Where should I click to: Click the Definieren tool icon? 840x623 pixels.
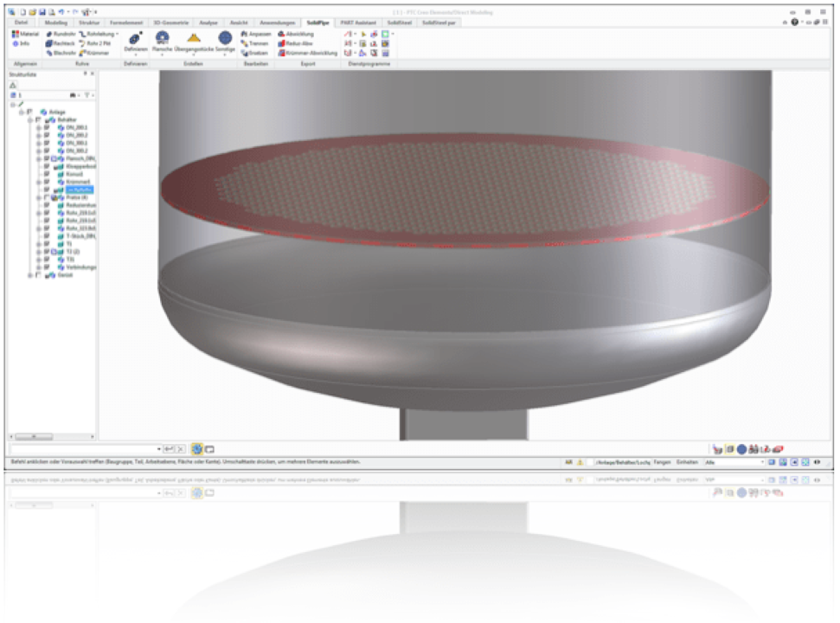(135, 38)
